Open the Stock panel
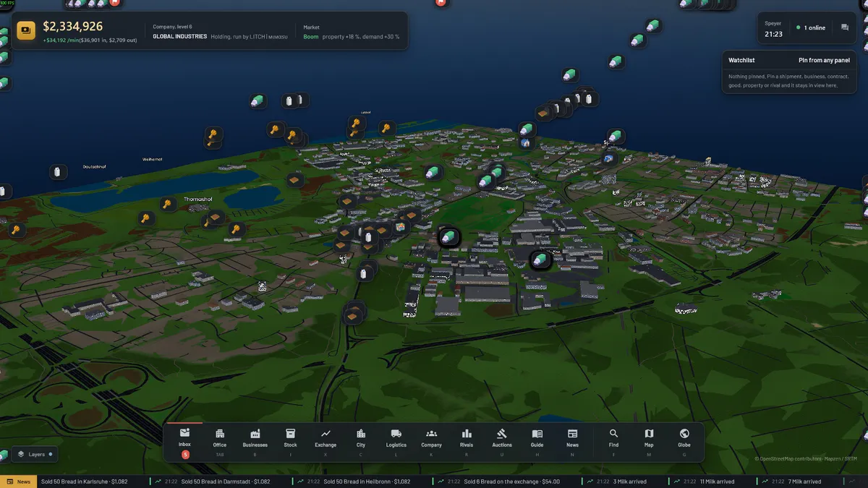This screenshot has width=868, height=488. 290,442
